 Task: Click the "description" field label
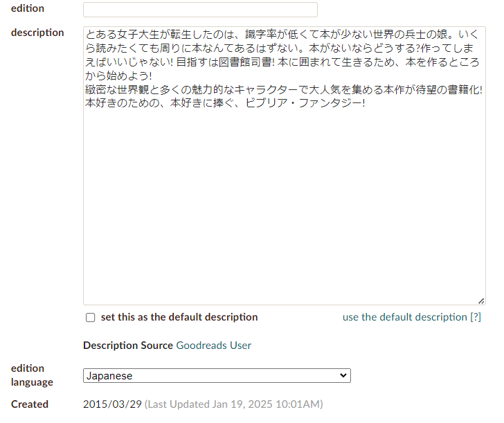point(37,33)
